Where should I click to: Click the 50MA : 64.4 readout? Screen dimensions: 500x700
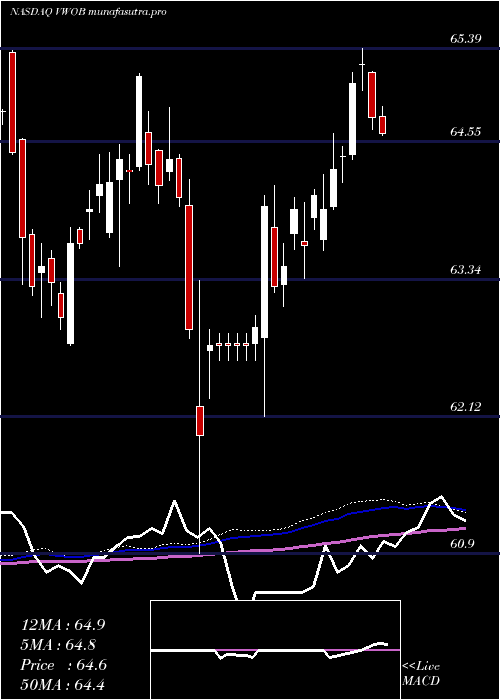pyautogui.click(x=63, y=684)
